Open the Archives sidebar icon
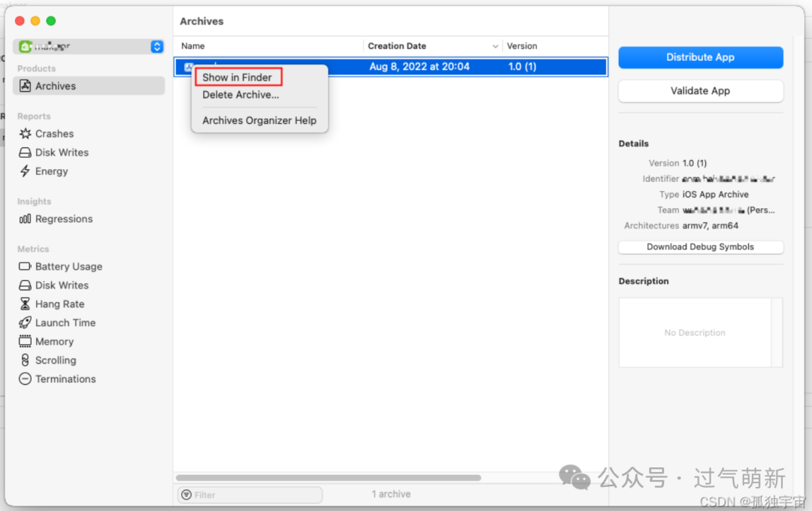 pos(25,86)
